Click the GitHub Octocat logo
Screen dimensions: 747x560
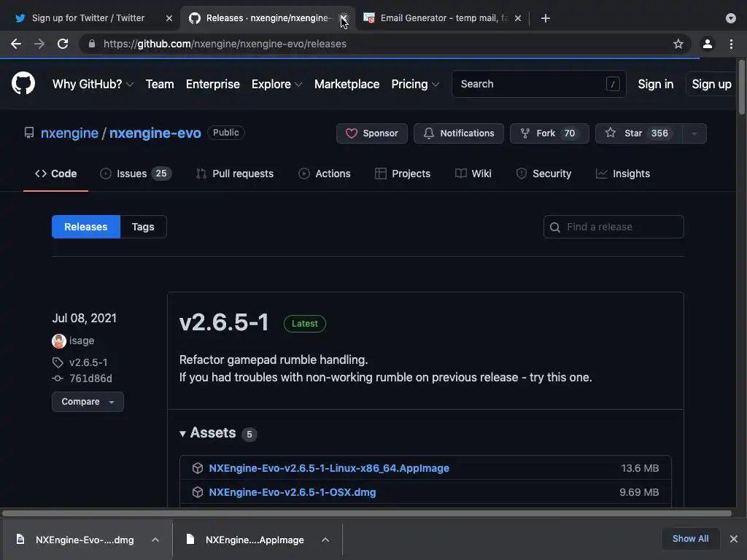coord(23,83)
